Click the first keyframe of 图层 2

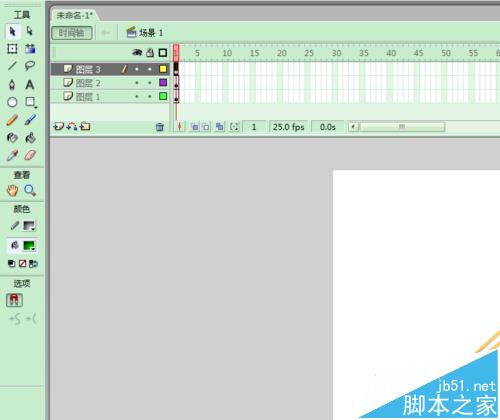coord(176,83)
